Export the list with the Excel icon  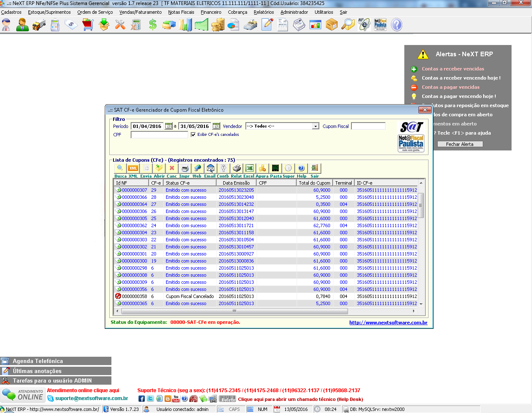249,168
